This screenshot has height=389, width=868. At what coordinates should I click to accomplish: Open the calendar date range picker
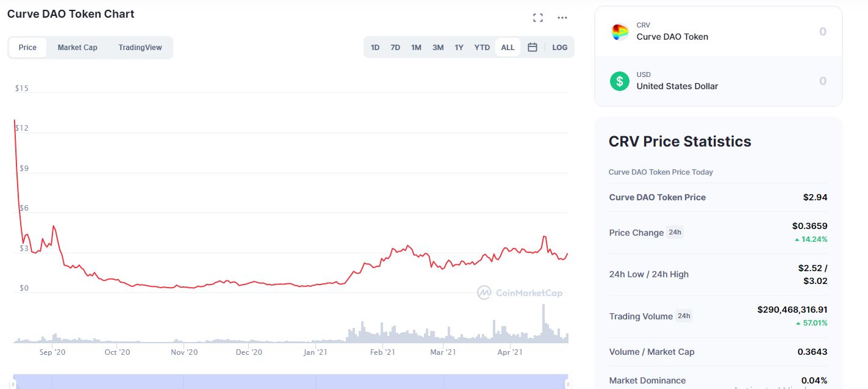[x=533, y=48]
